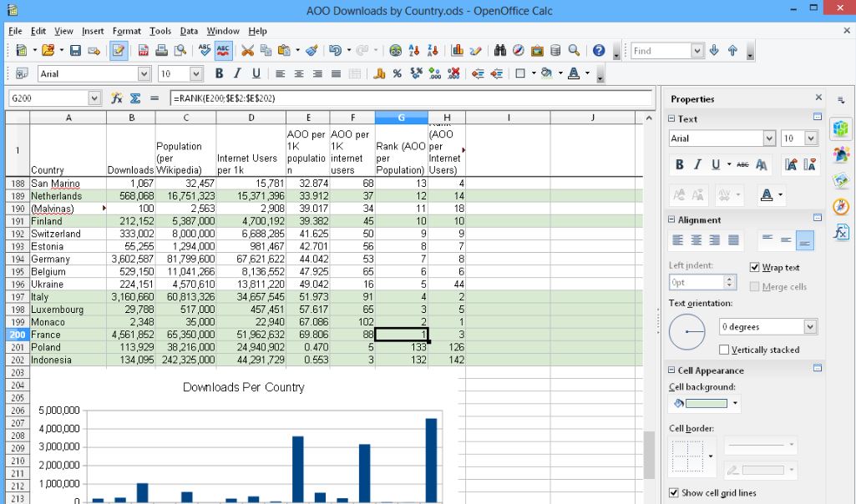
Task: Align text left in sidebar
Action: [678, 239]
